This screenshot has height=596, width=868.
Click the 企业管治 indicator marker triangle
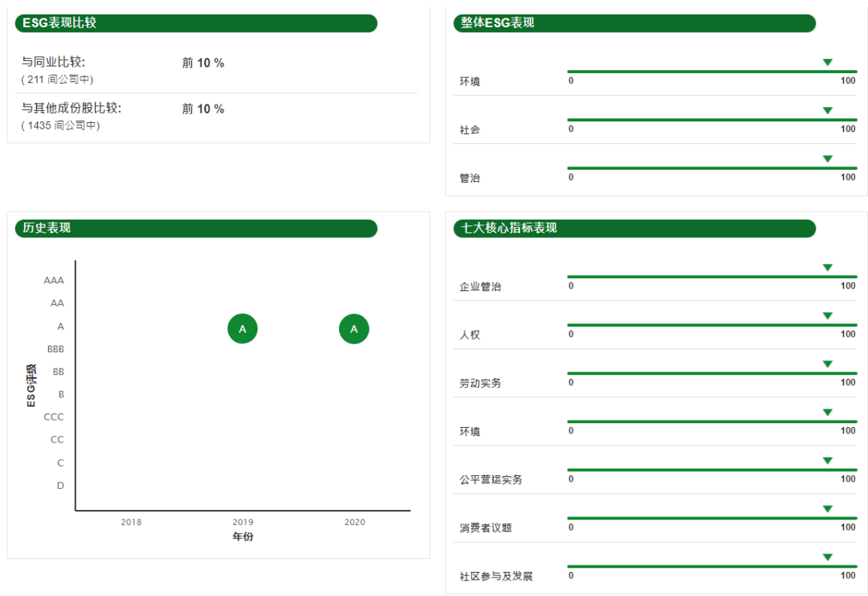click(826, 267)
